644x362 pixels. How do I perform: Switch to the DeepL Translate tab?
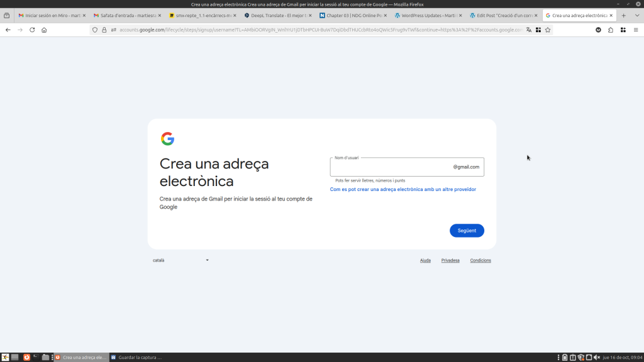(277, 15)
